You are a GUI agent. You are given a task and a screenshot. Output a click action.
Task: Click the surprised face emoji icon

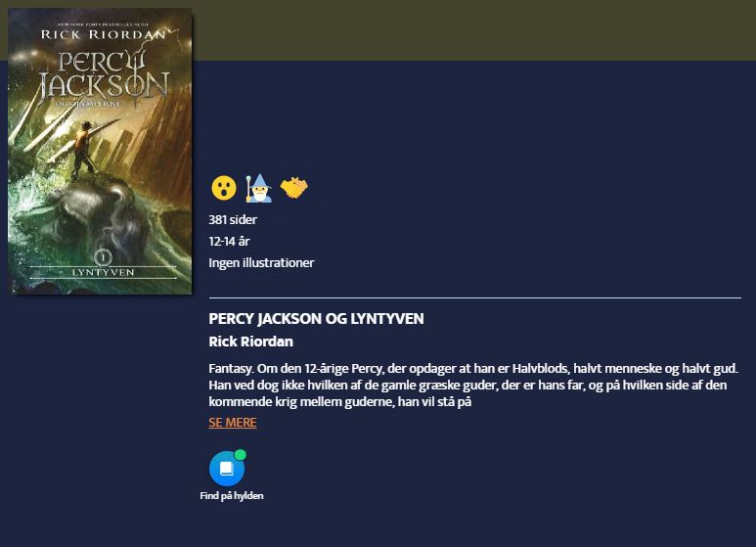point(224,188)
